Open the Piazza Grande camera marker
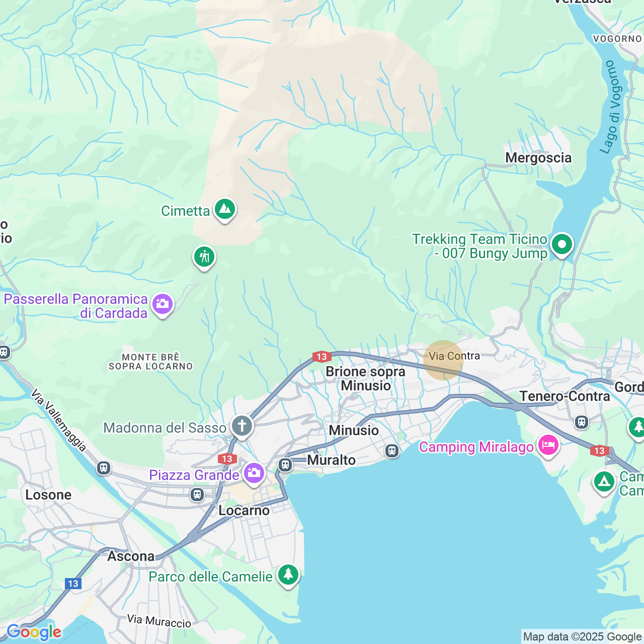Viewport: 644px width, 644px height. click(x=254, y=473)
